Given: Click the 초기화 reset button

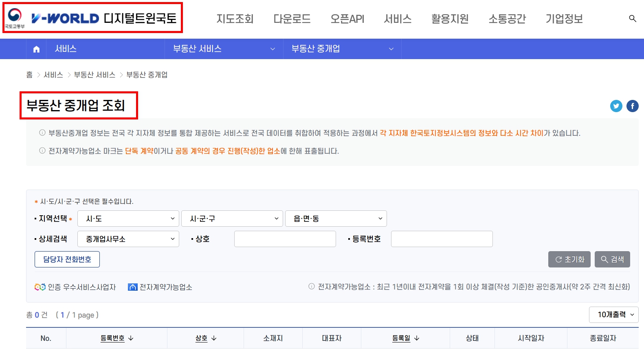Looking at the screenshot, I should coord(569,259).
